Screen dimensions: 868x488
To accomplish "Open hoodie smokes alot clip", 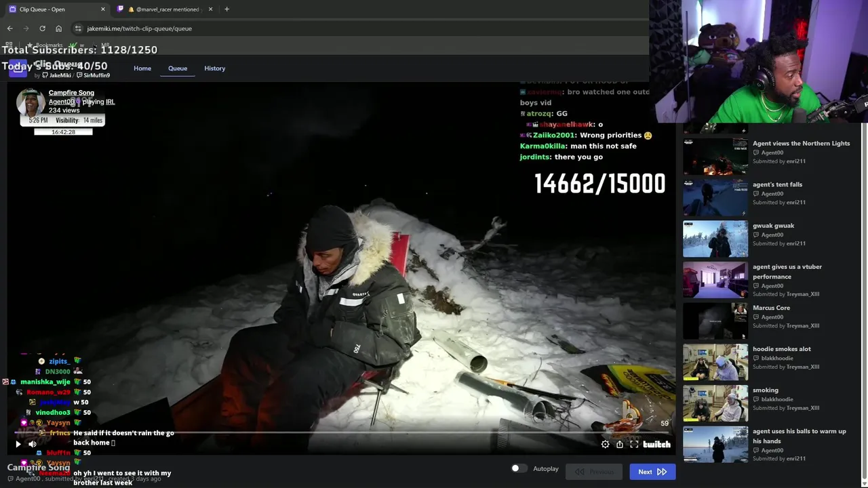I will pyautogui.click(x=715, y=363).
